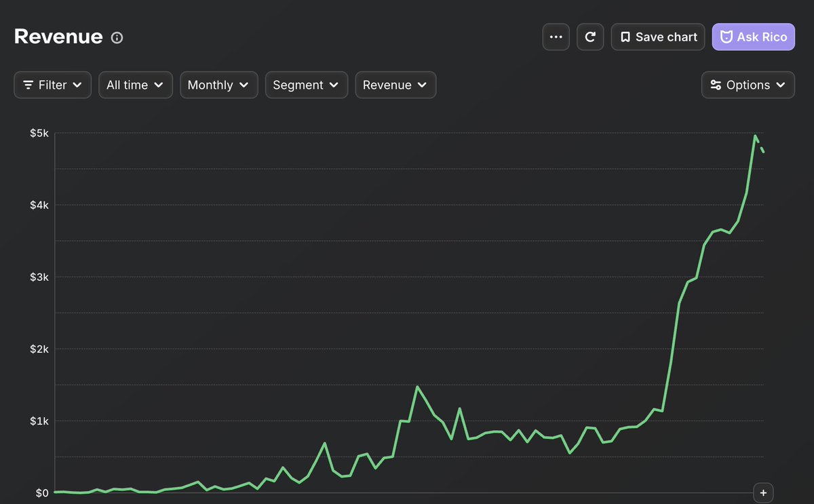Click the Save chart button
814x504 pixels.
[658, 37]
